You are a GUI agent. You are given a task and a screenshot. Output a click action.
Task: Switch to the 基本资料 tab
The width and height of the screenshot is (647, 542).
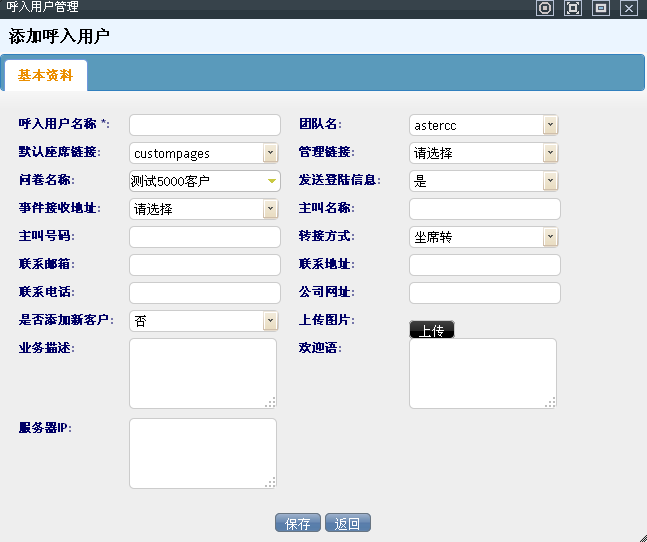(x=46, y=76)
